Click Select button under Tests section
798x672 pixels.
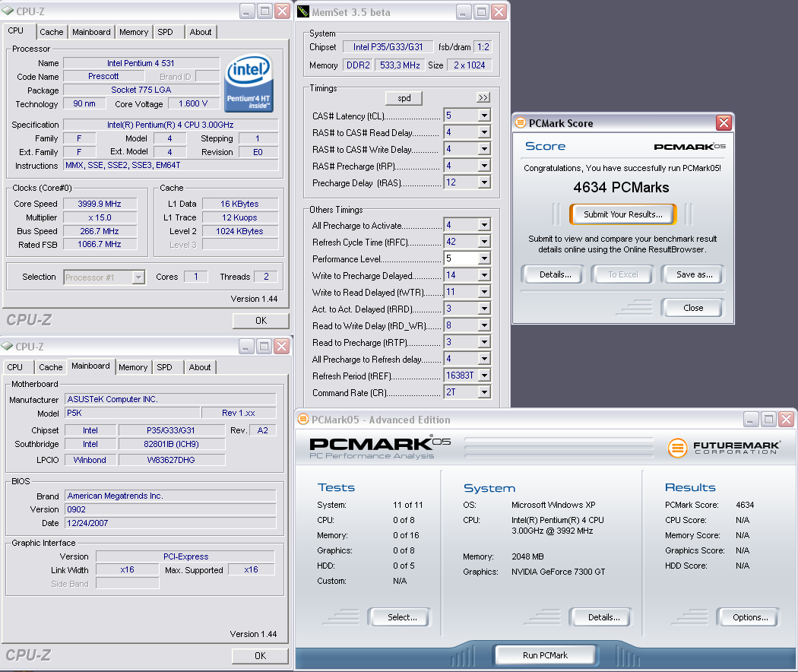point(401,617)
